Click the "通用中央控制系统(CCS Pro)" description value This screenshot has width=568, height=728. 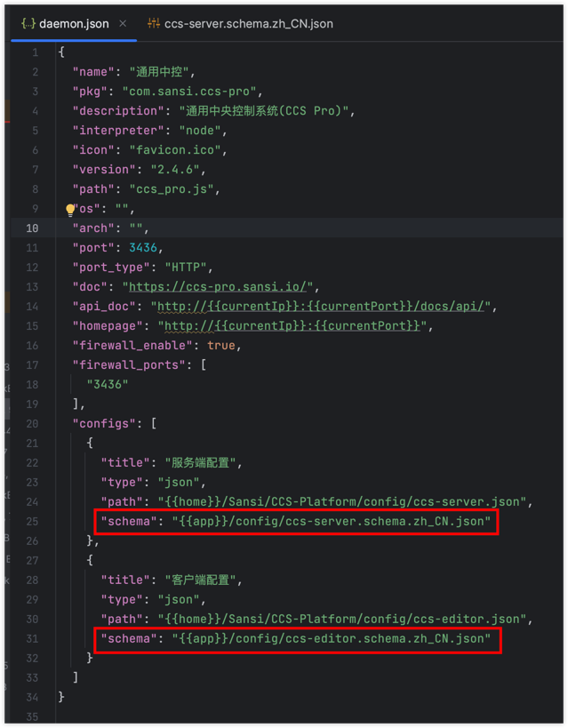pyautogui.click(x=264, y=111)
